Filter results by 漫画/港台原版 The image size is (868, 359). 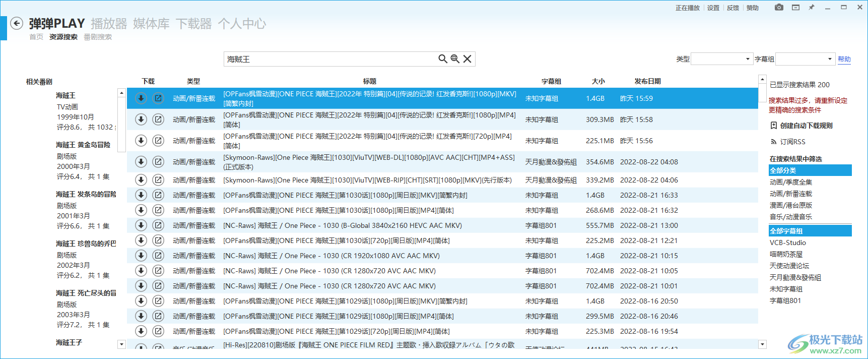(811, 205)
